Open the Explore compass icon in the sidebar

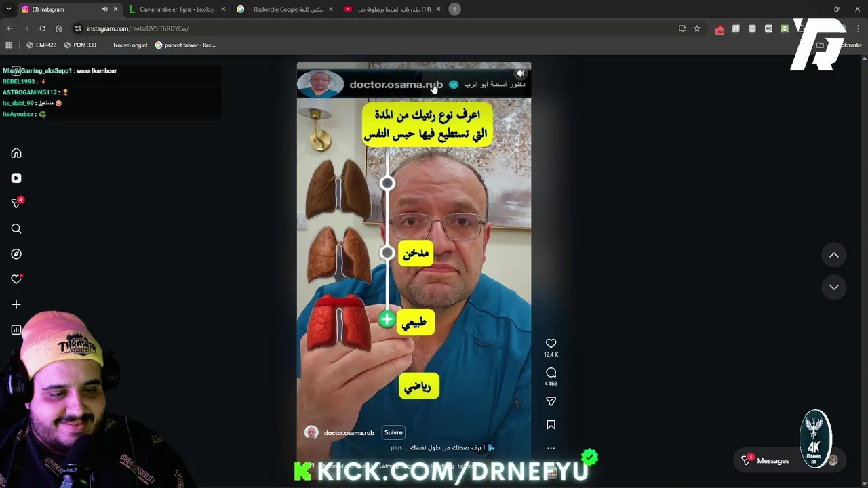(x=16, y=254)
